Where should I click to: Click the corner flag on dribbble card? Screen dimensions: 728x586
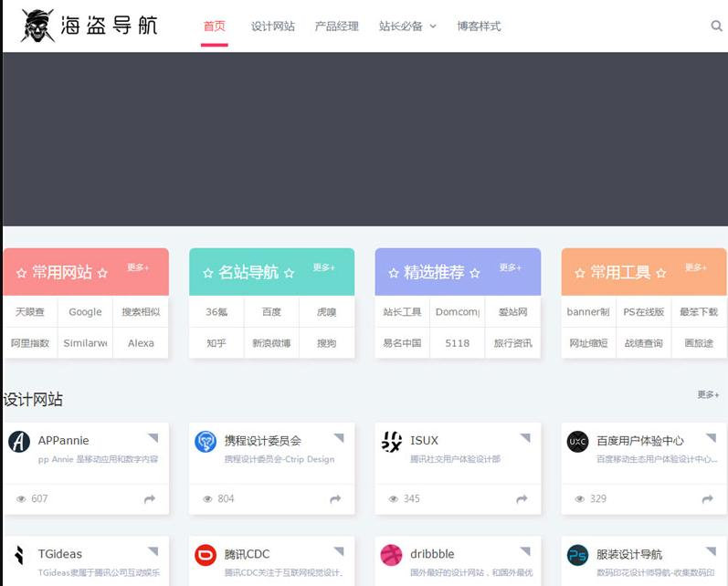pos(525,551)
